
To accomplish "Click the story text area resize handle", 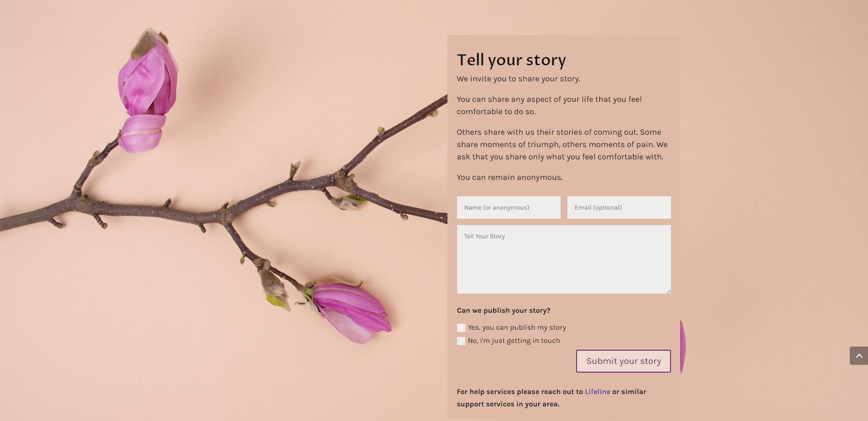I will [668, 291].
